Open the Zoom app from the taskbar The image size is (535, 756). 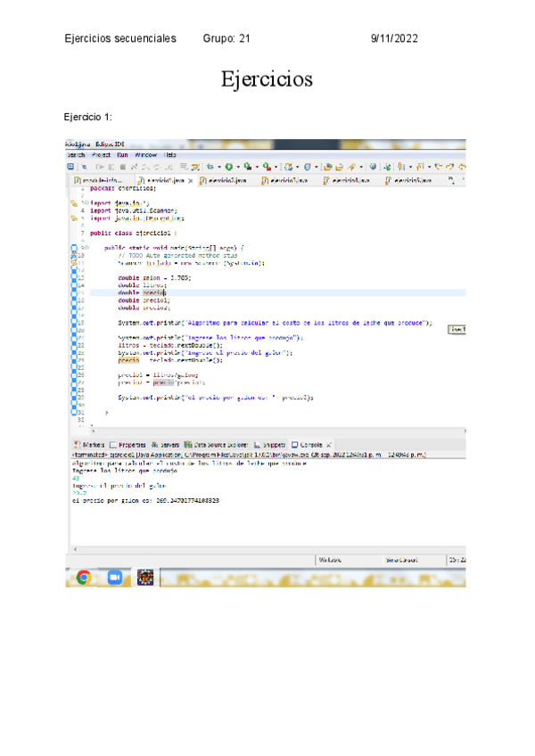114,577
